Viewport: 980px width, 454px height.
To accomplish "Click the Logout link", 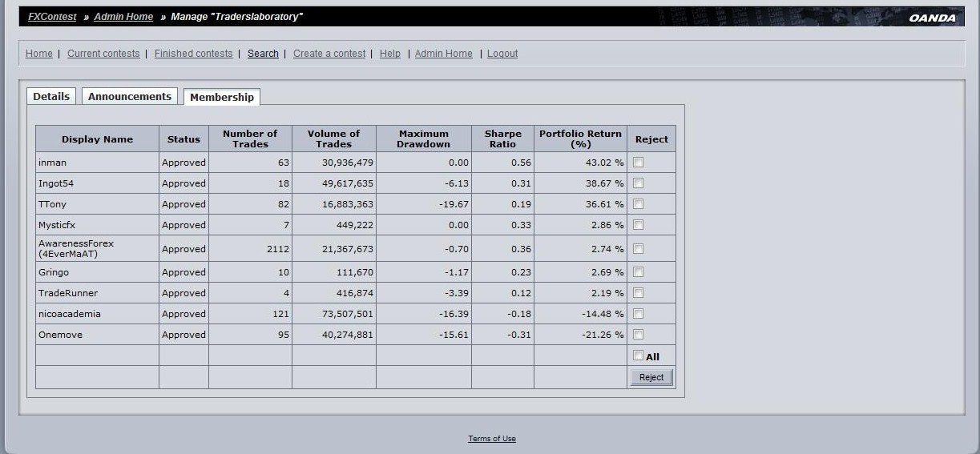I will [502, 54].
